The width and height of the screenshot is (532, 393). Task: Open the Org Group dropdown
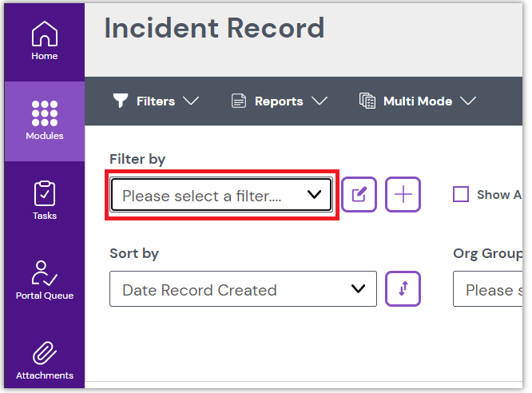point(489,289)
